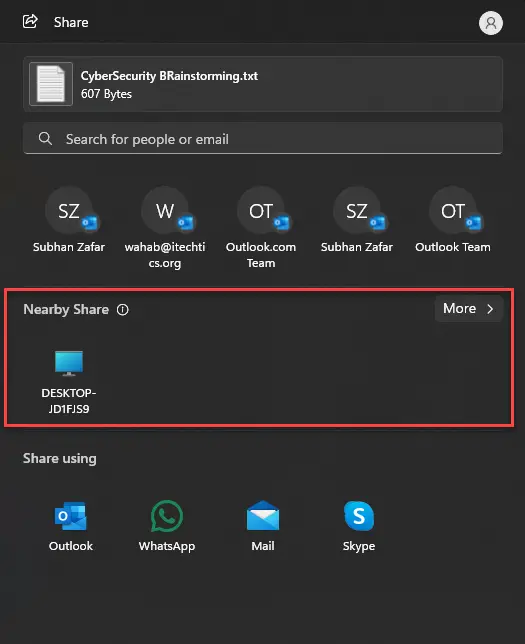Expand More nearby devices
Viewport: 525px width, 644px height.
[469, 308]
